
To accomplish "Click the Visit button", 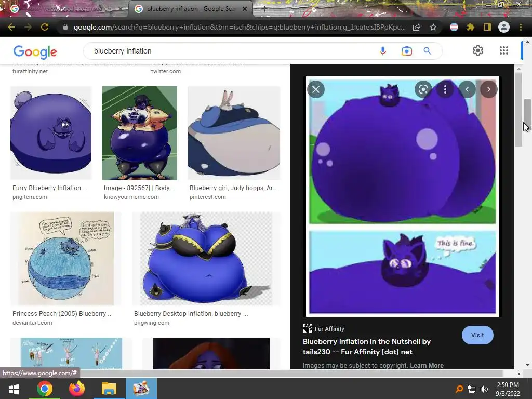I will click(x=477, y=335).
